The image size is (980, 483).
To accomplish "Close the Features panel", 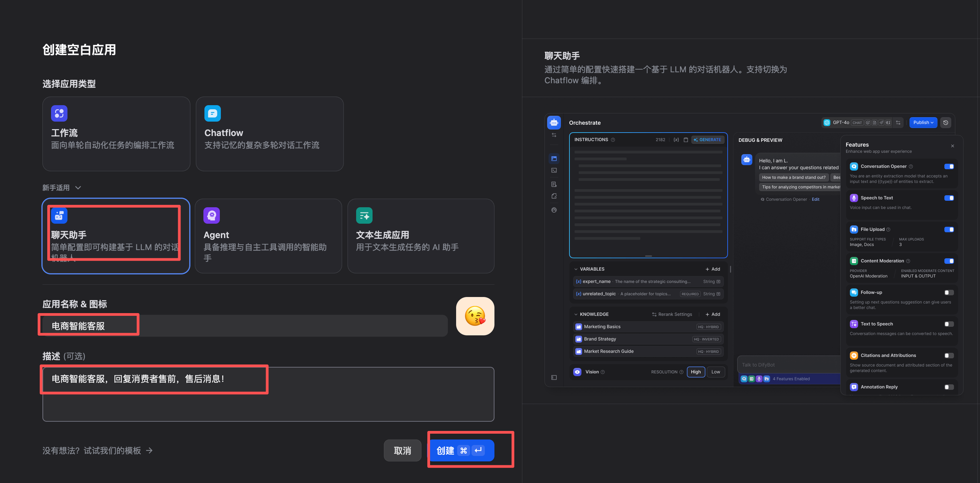I will tap(952, 146).
